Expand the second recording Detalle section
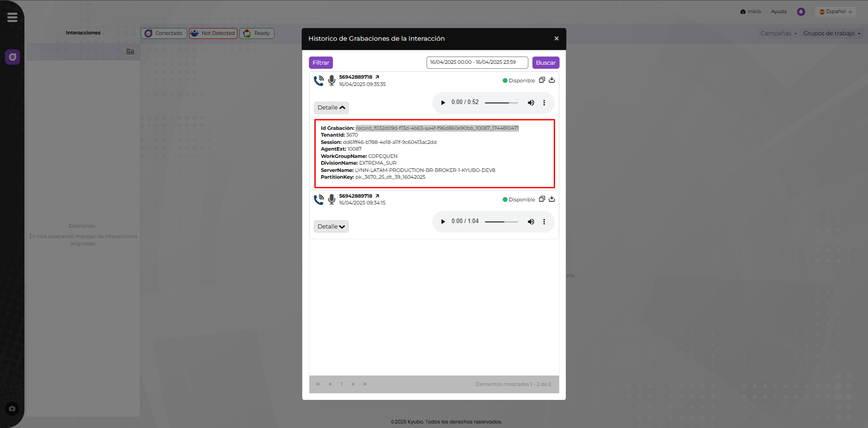 point(331,226)
